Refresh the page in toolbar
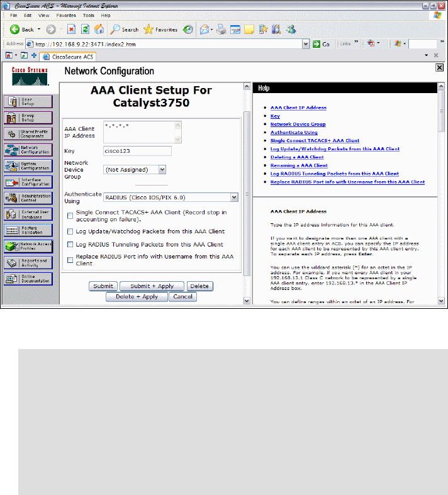 [85, 30]
